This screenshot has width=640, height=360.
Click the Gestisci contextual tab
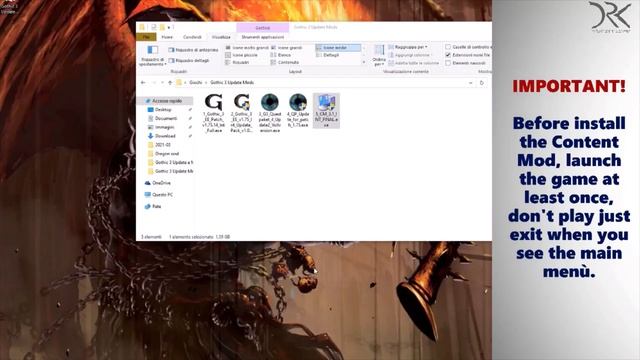tap(262, 28)
